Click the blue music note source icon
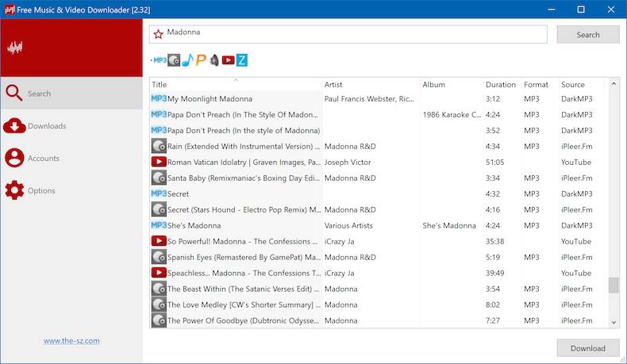627x364 pixels. click(187, 60)
